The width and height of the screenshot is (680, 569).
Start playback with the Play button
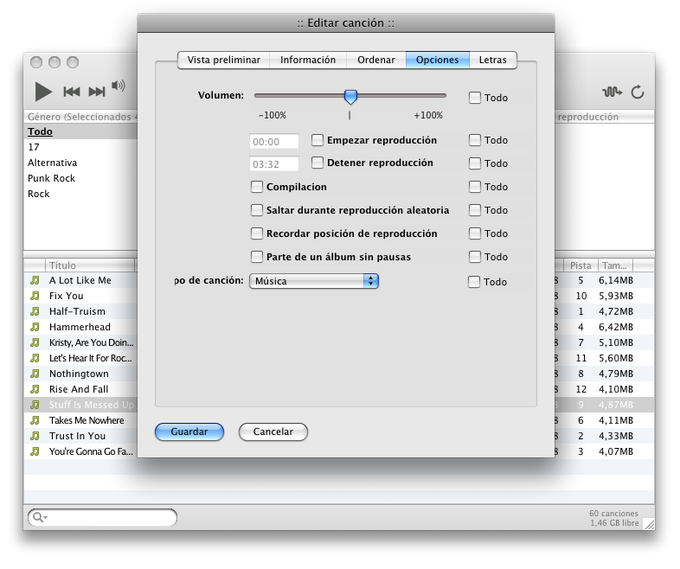point(43,92)
